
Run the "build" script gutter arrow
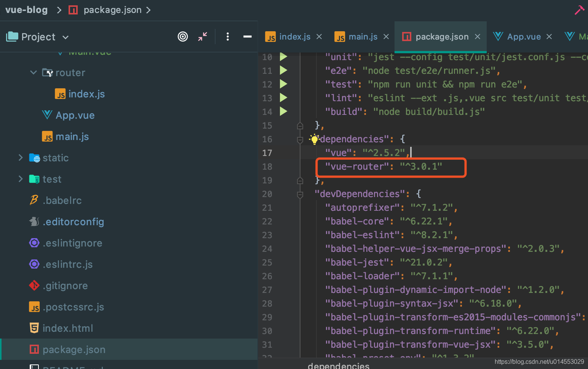(x=283, y=111)
